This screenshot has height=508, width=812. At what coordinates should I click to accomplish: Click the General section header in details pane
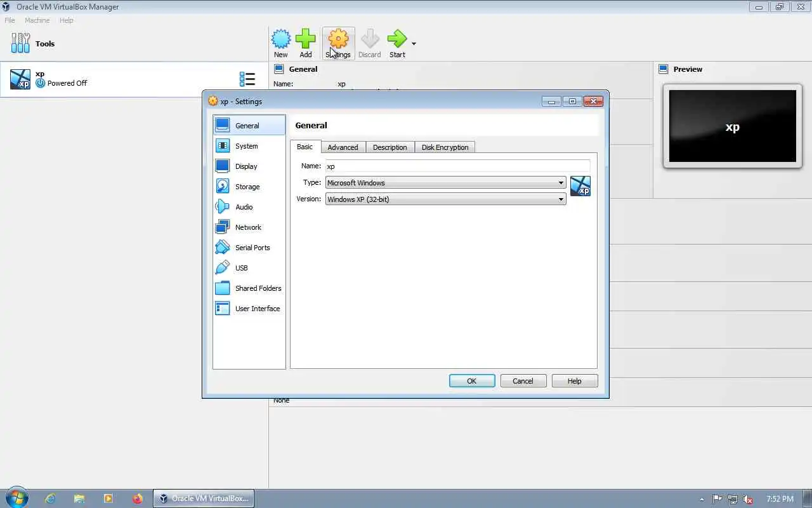pyautogui.click(x=303, y=69)
